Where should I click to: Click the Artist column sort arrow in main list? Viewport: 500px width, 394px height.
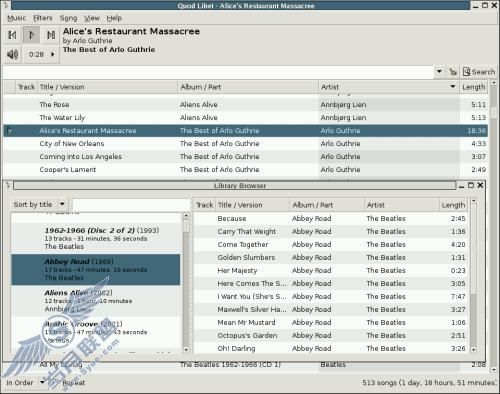point(452,87)
